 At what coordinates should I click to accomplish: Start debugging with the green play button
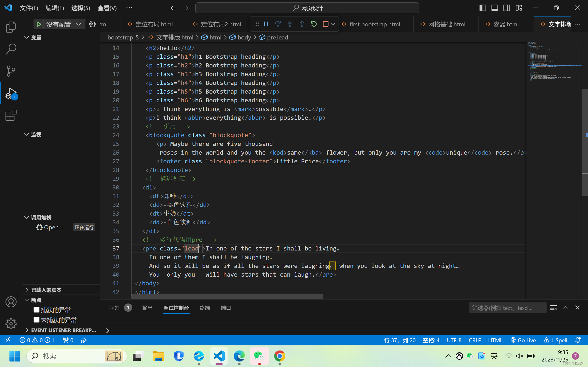(39, 24)
